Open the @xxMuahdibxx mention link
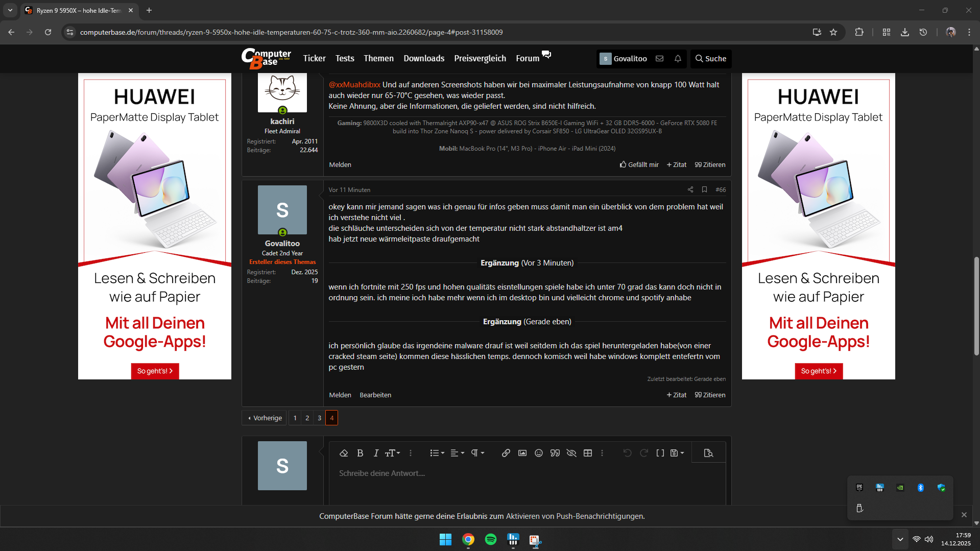Screen dimensions: 980x551 (x=354, y=85)
